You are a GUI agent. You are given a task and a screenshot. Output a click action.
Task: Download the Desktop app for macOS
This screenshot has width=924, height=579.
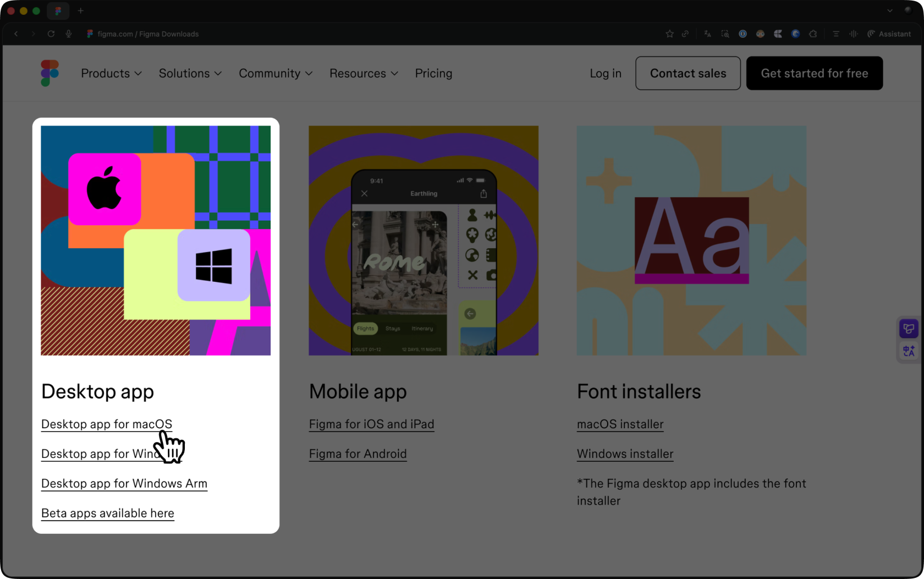106,424
